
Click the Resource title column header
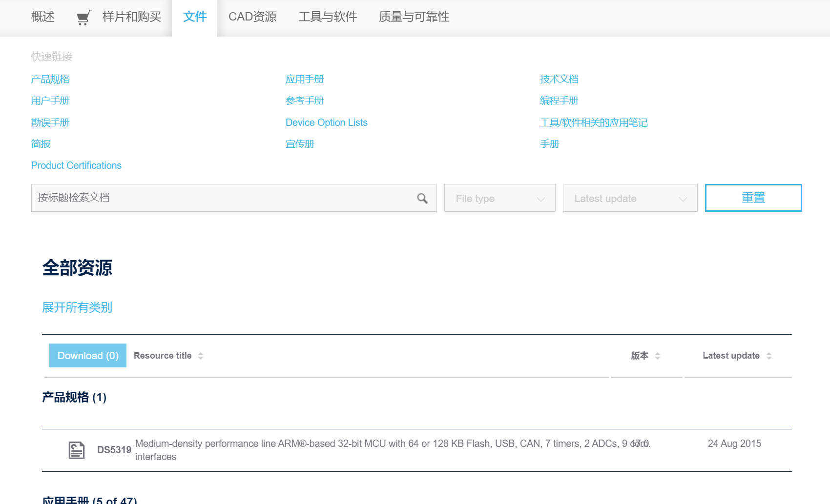point(163,356)
